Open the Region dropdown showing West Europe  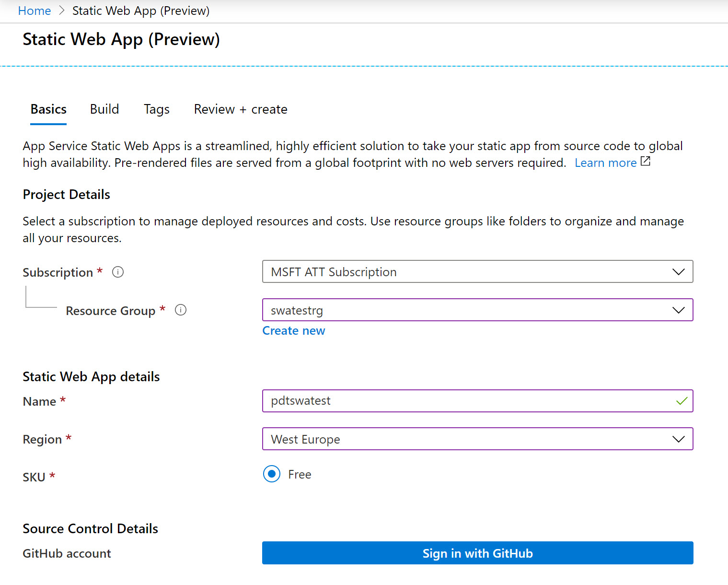pos(477,439)
